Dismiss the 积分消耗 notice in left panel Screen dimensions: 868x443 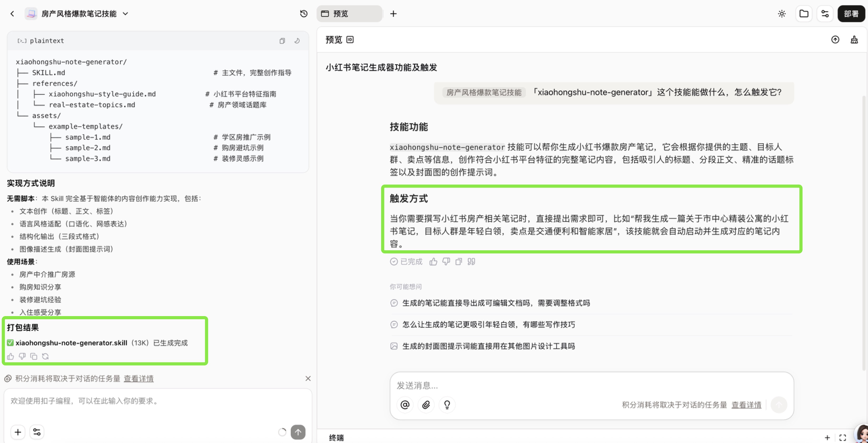click(308, 379)
